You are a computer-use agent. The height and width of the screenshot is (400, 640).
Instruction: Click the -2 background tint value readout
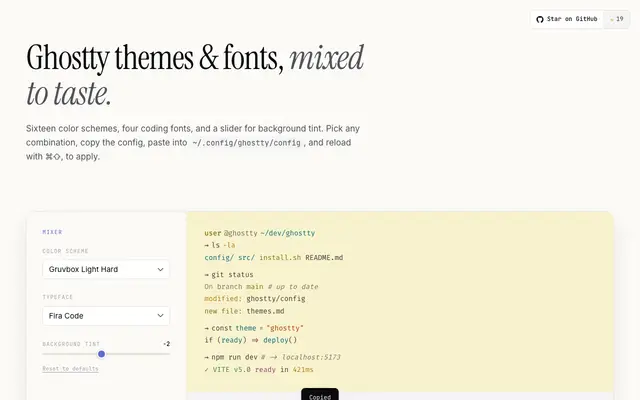tap(167, 344)
